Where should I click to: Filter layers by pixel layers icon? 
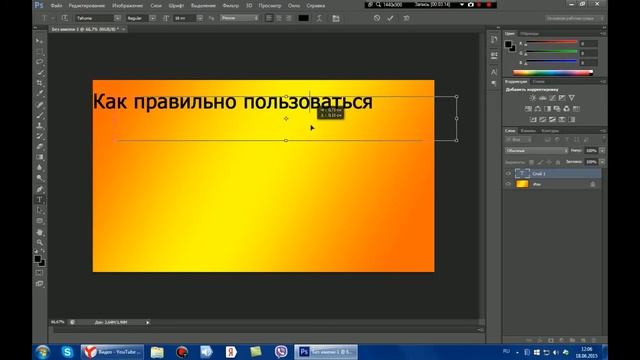coord(547,140)
